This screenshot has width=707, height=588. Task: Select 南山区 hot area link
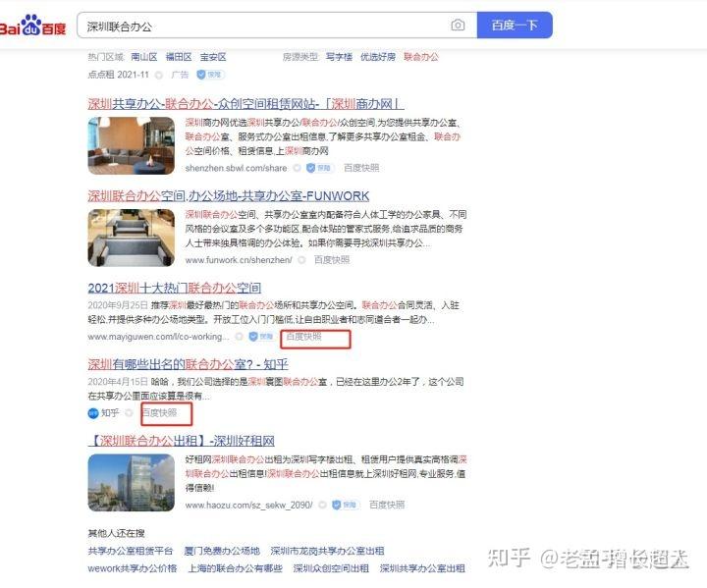[144, 57]
